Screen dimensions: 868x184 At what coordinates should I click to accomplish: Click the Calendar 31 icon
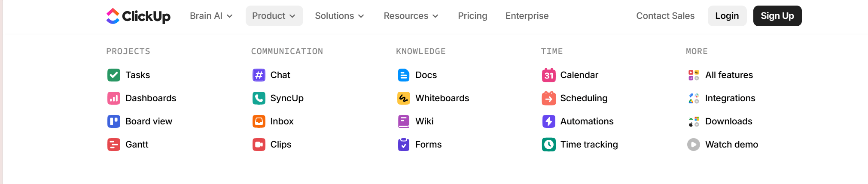tap(548, 75)
